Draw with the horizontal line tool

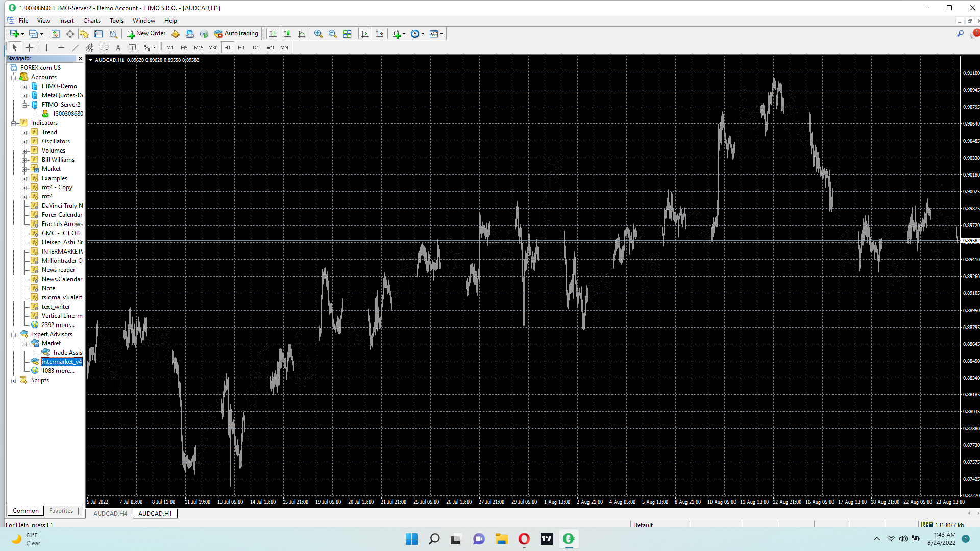coord(61,47)
